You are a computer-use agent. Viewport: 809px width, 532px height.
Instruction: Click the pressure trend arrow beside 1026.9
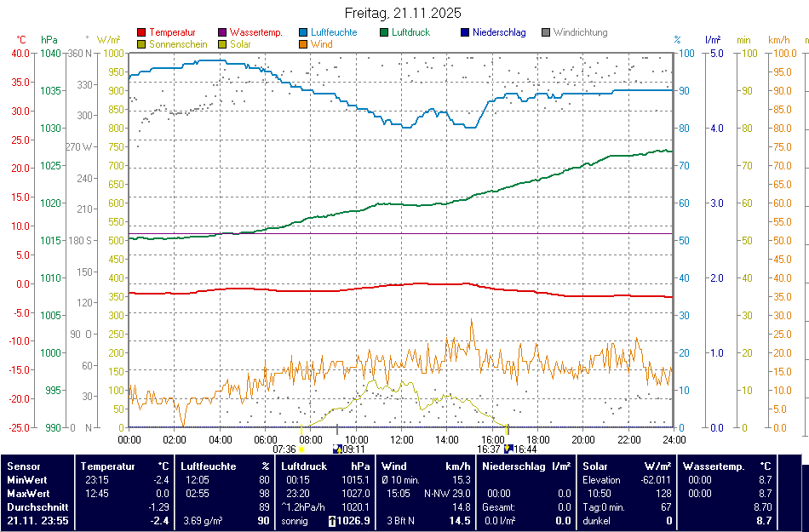click(x=331, y=521)
